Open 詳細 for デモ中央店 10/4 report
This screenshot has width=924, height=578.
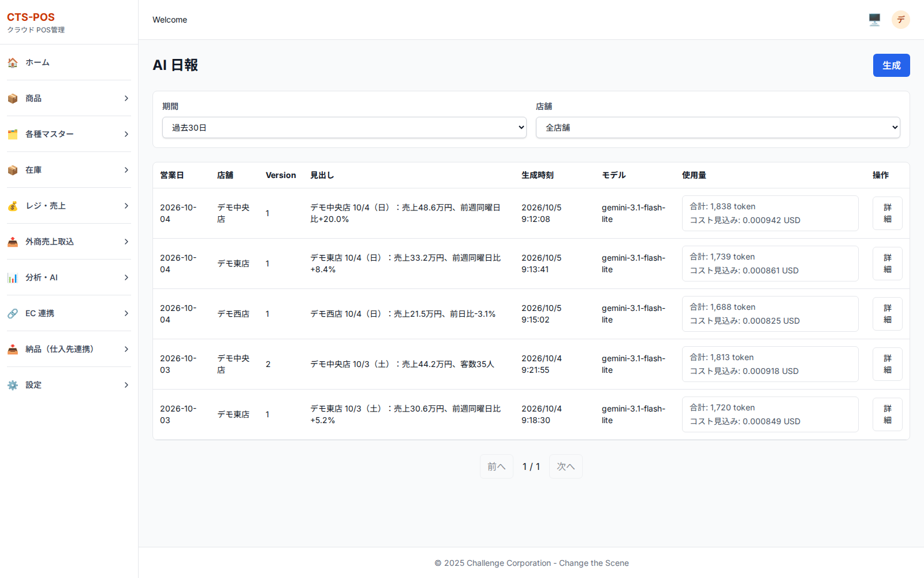[x=888, y=213]
